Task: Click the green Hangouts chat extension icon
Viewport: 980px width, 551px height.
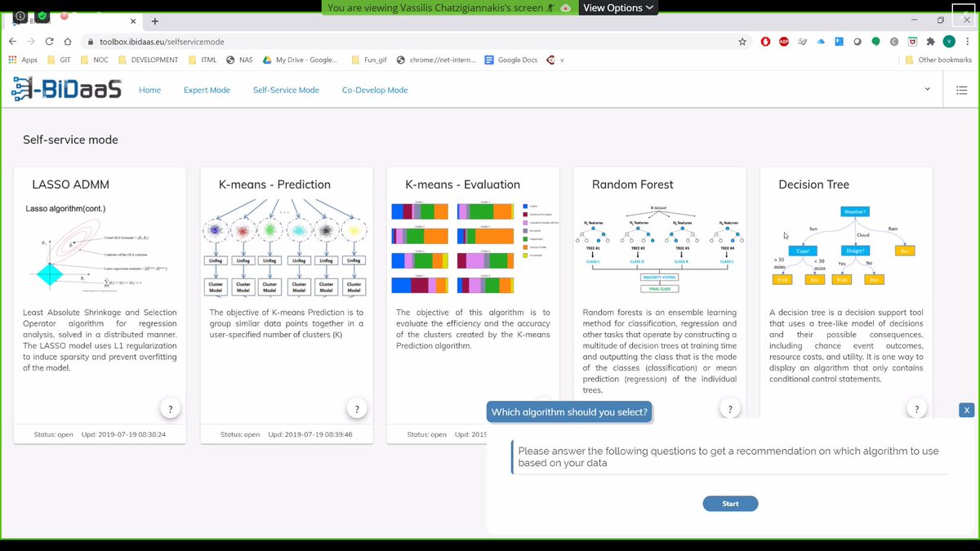Action: pos(875,41)
